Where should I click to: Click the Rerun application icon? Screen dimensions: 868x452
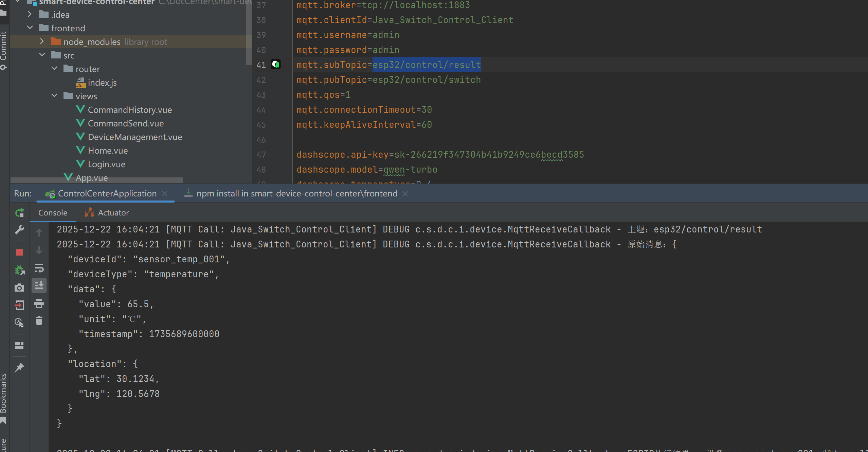click(20, 213)
